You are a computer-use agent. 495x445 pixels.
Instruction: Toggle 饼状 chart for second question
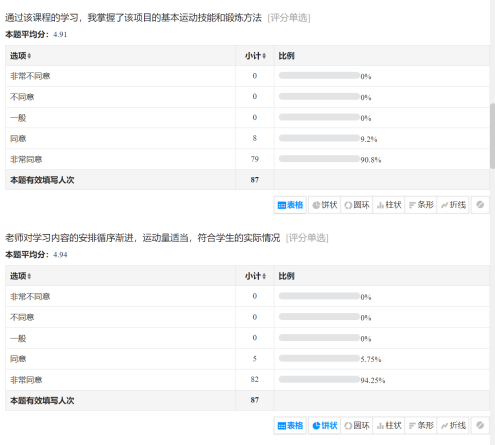(x=324, y=426)
